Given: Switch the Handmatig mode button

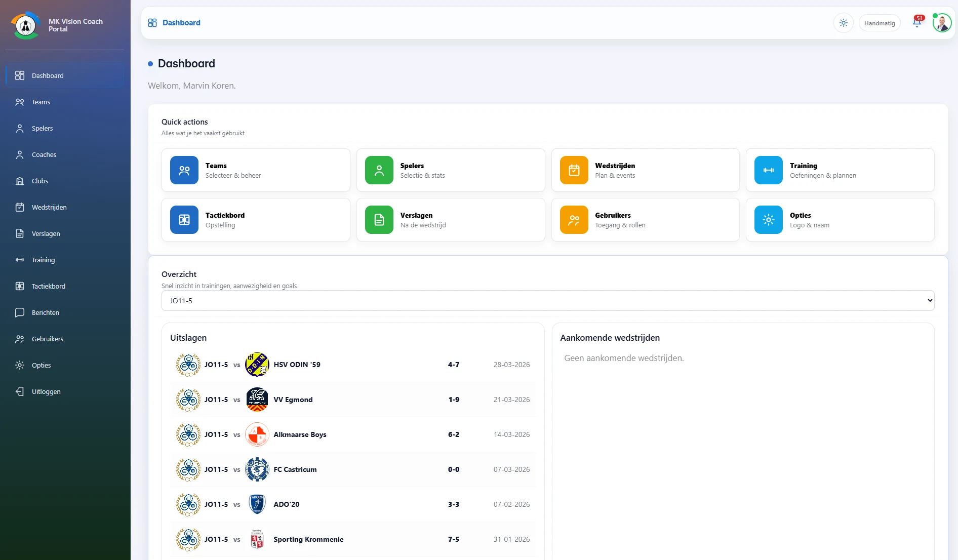Looking at the screenshot, I should pyautogui.click(x=879, y=23).
